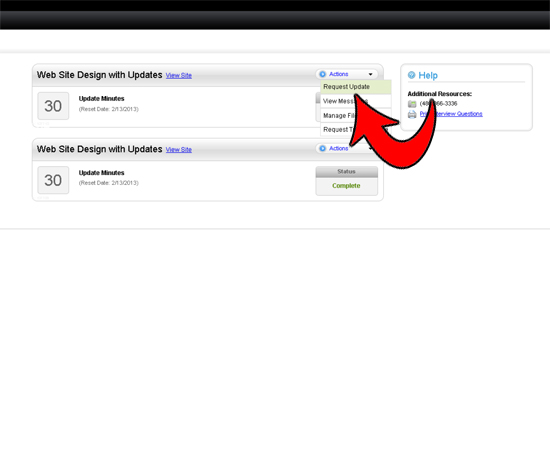Click the blue circular icon in the first Actions button

tap(323, 74)
